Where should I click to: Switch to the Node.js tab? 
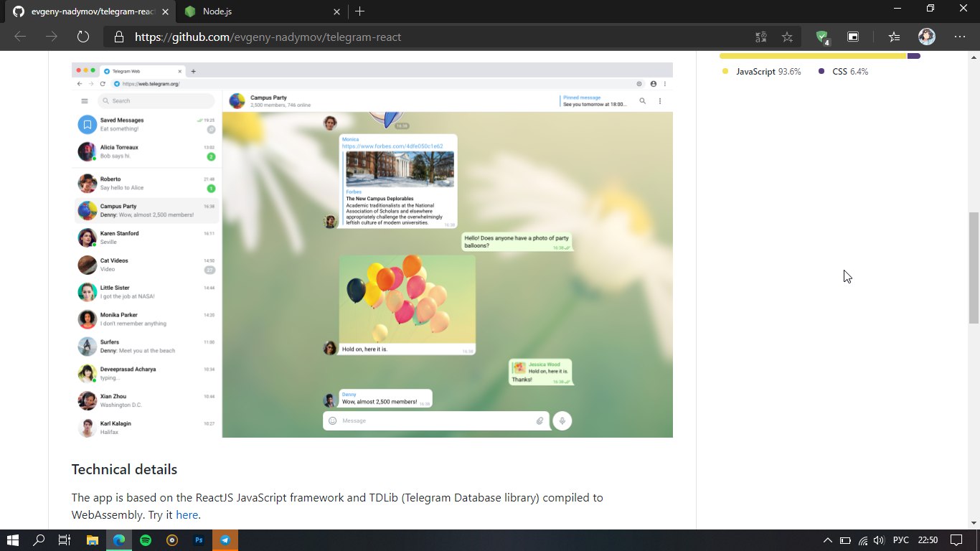click(262, 11)
